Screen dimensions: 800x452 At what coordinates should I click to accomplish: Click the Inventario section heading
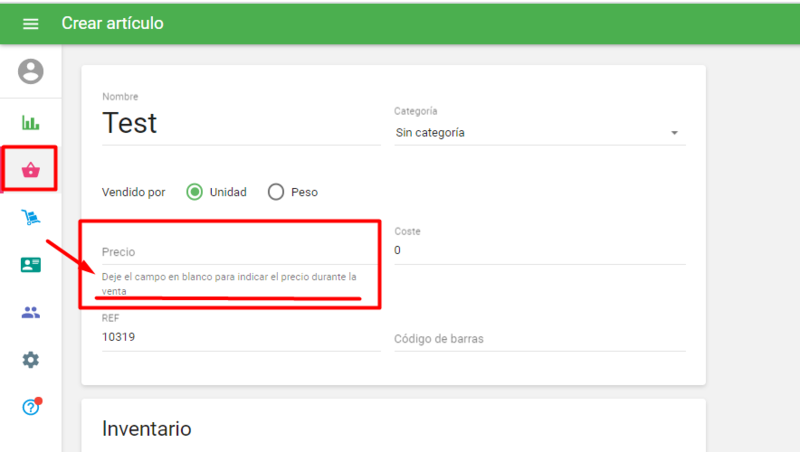[x=146, y=429]
